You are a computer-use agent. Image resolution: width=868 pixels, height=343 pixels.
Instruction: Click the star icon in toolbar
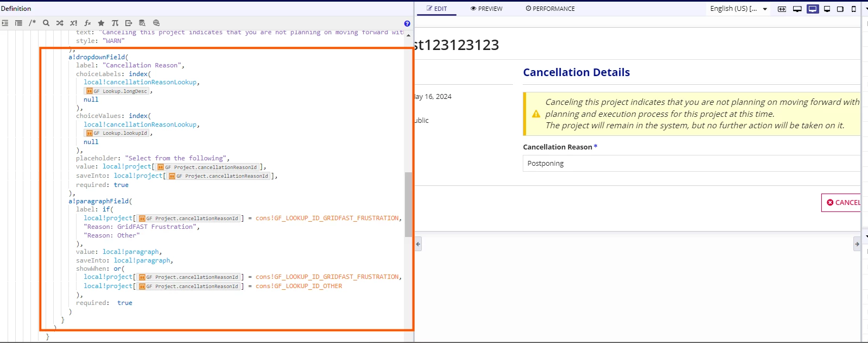[101, 23]
